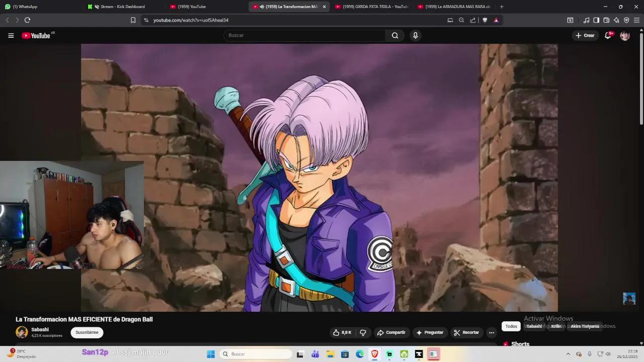This screenshot has height=362, width=644.
Task: Click the Recortar clip button
Action: point(466,332)
